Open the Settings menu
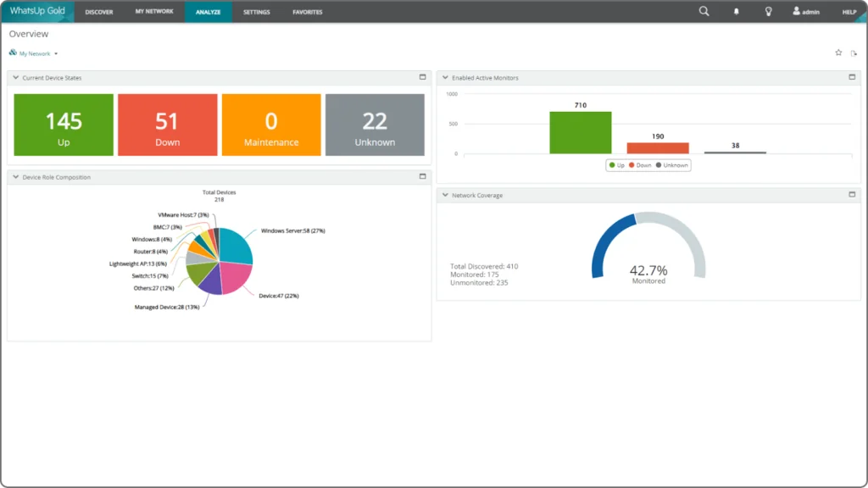Screen dimensions: 868x488 pos(257,12)
